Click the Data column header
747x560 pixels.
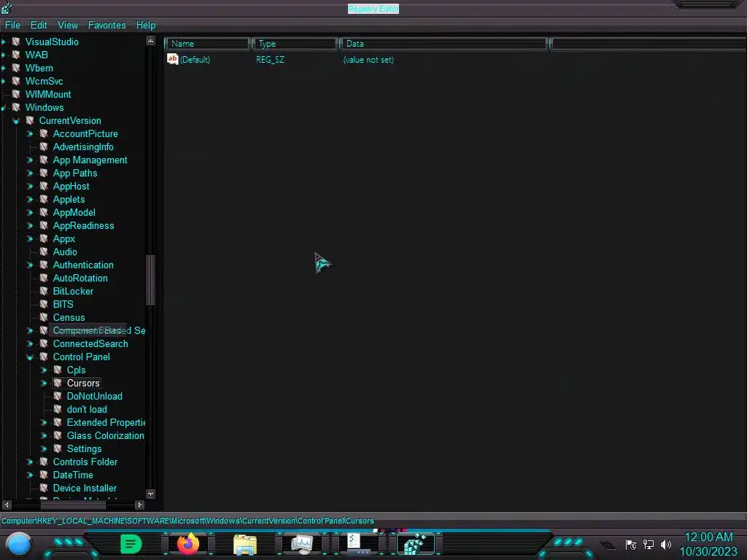coord(444,44)
